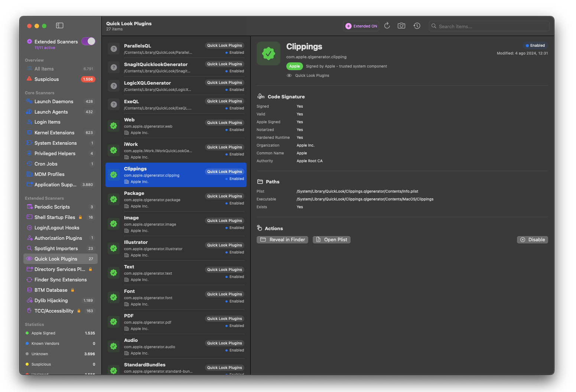
Task: Toggle the Extended Scanners switch
Action: pyautogui.click(x=88, y=41)
